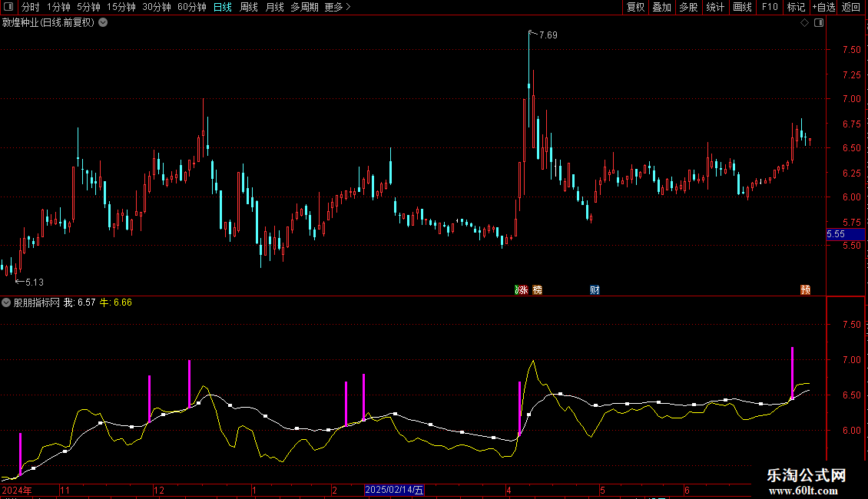Image resolution: width=868 pixels, height=499 pixels.
Task: Click the 返回 back button
Action: click(851, 7)
